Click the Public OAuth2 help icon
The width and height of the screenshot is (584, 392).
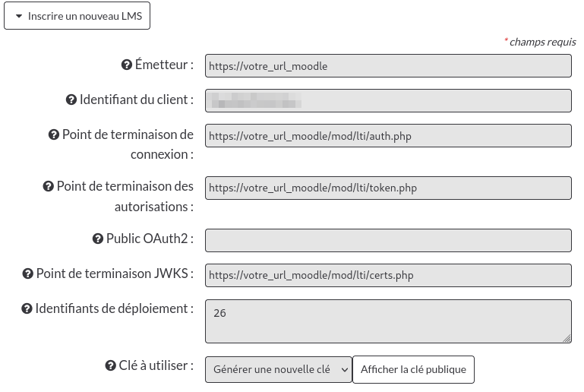click(x=98, y=239)
